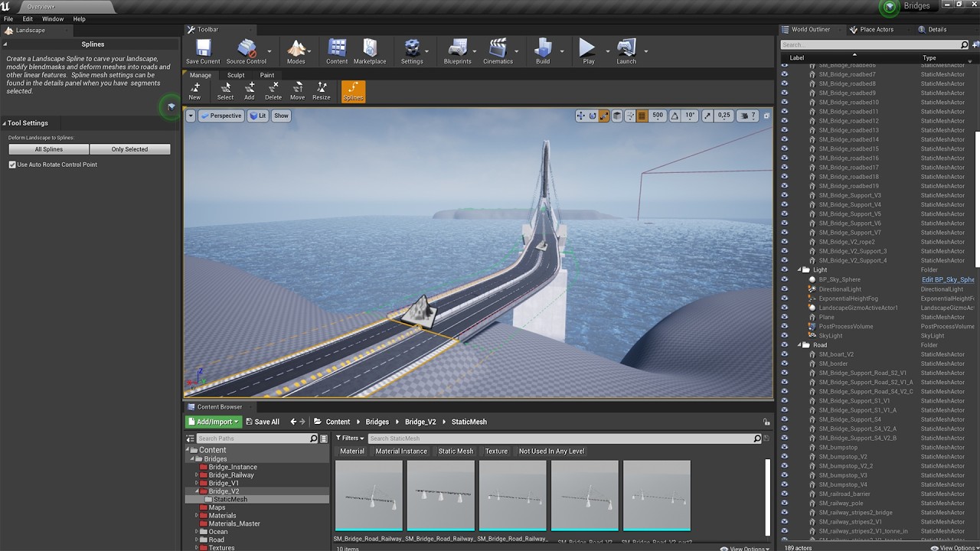Choose the landscape Resize tool
Screen dimensions: 980x551
click(x=322, y=91)
